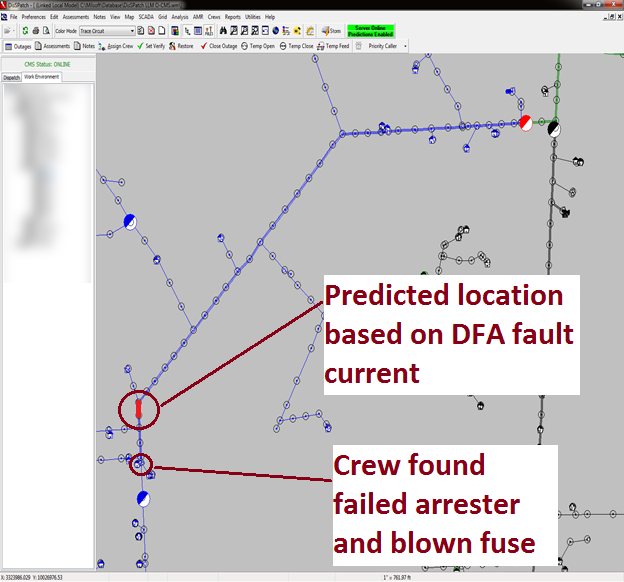
Task: Switch to the Work Environment tab
Action: click(x=41, y=77)
